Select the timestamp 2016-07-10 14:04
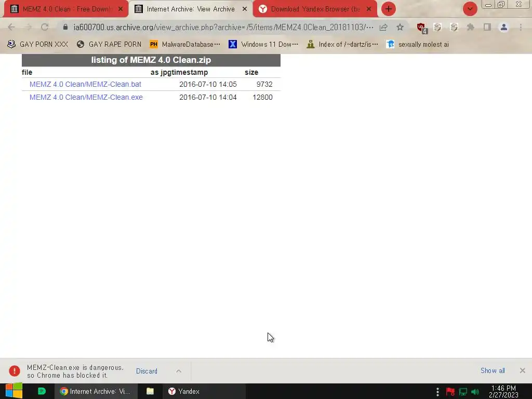 208,97
